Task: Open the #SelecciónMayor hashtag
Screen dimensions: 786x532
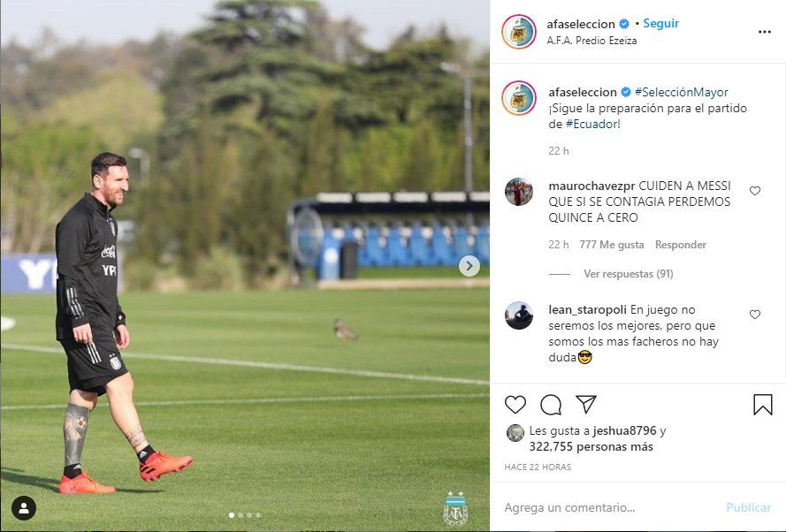Action: [682, 92]
